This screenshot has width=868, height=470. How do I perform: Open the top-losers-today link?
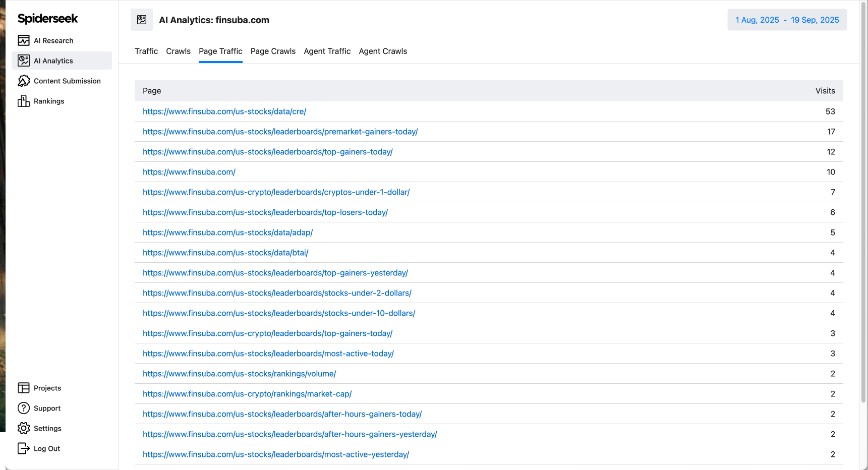(265, 212)
